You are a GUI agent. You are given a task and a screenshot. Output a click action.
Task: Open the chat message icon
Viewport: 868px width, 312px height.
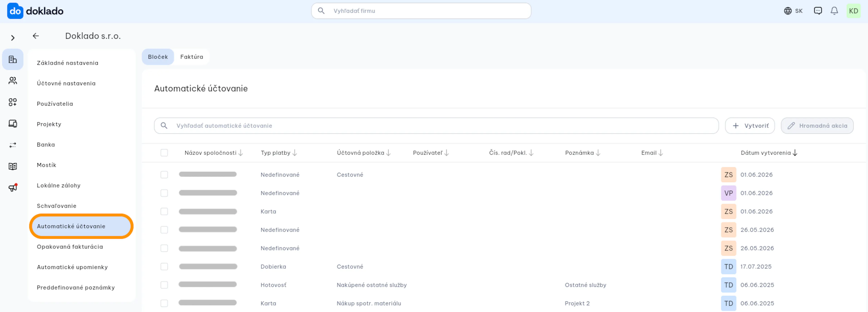point(818,11)
